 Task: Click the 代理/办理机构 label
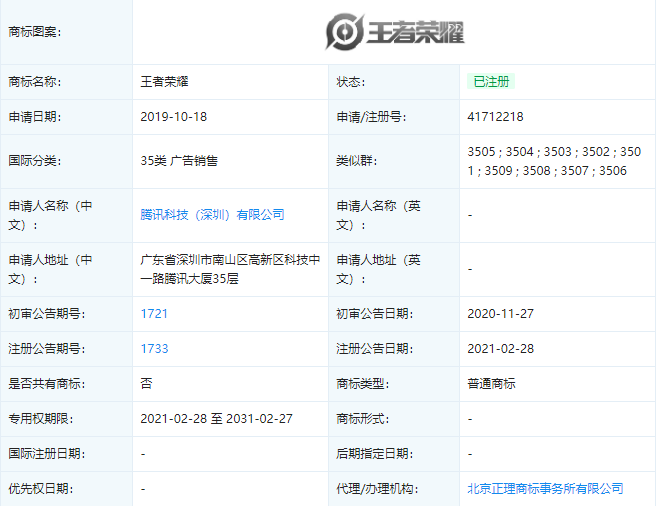point(377,489)
